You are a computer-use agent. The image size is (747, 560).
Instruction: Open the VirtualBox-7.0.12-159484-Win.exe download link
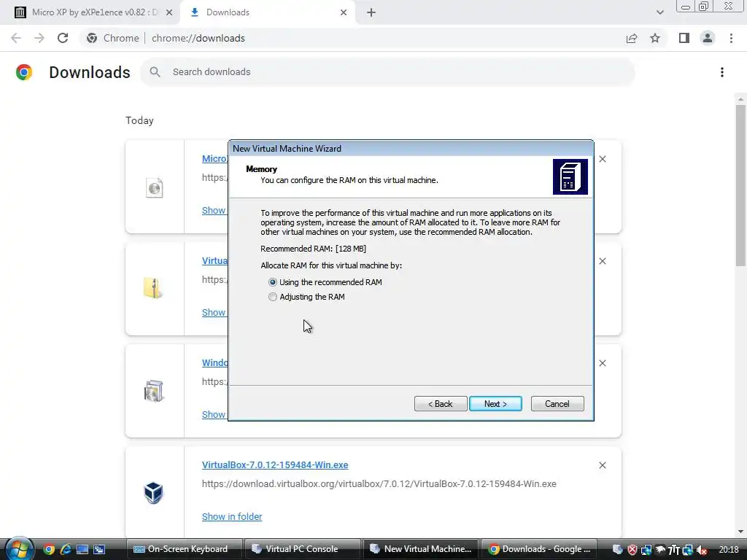pyautogui.click(x=275, y=464)
